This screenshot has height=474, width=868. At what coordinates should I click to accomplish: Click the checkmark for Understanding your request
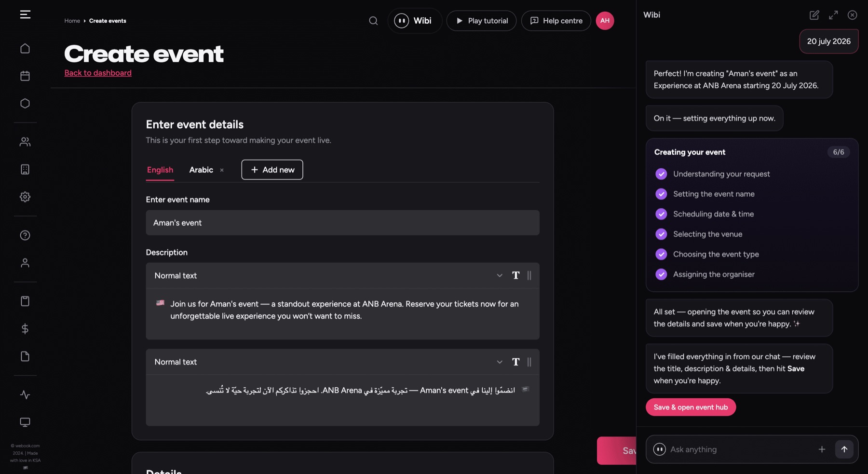coord(661,174)
